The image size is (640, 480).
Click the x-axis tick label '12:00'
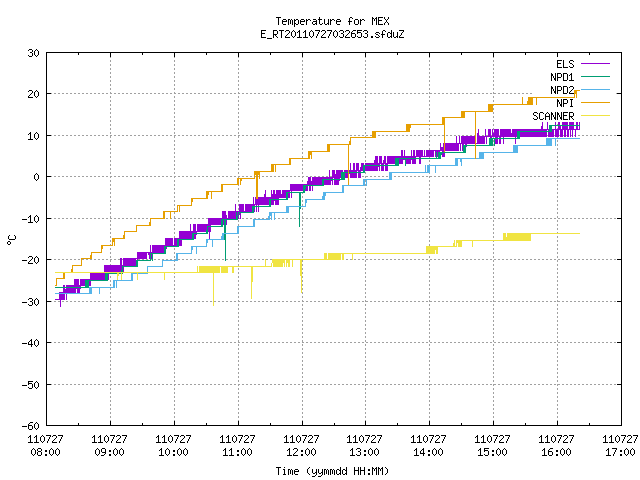[x=301, y=452]
